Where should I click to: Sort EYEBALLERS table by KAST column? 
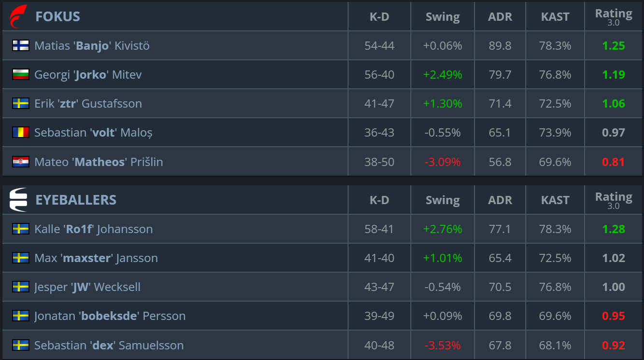555,200
